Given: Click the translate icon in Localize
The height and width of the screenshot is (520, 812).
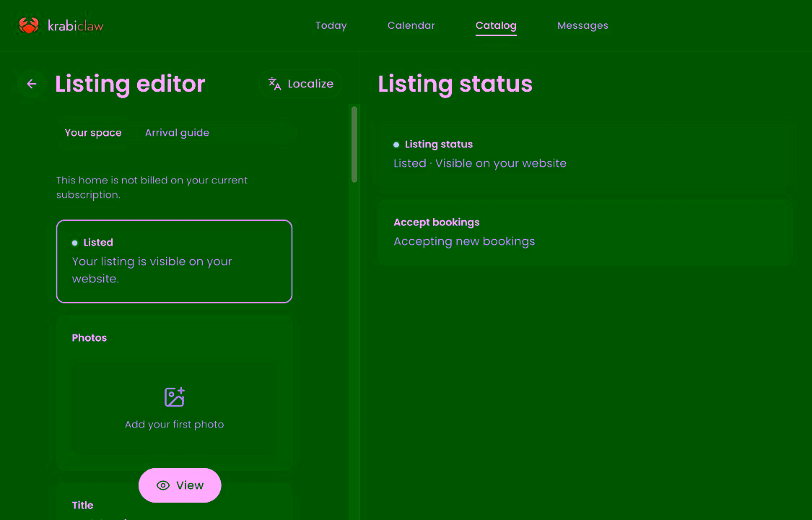Looking at the screenshot, I should [274, 84].
